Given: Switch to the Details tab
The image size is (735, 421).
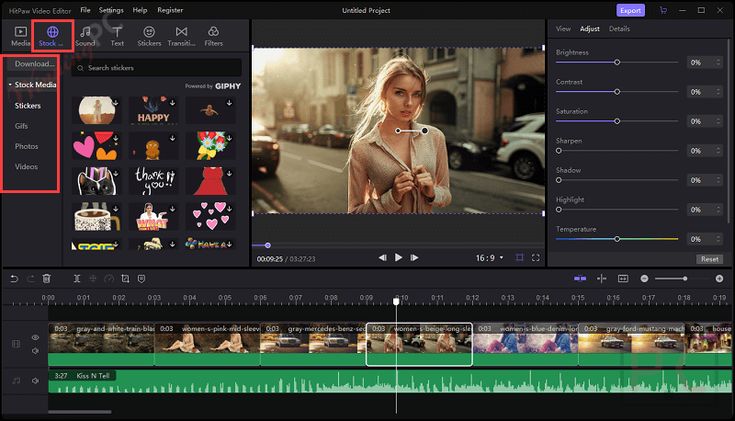Looking at the screenshot, I should coord(619,29).
